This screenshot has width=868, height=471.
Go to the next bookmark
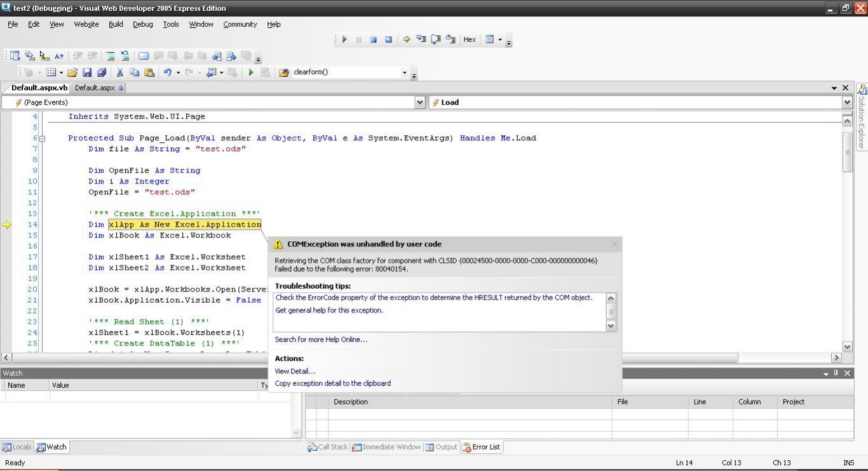coord(173,56)
